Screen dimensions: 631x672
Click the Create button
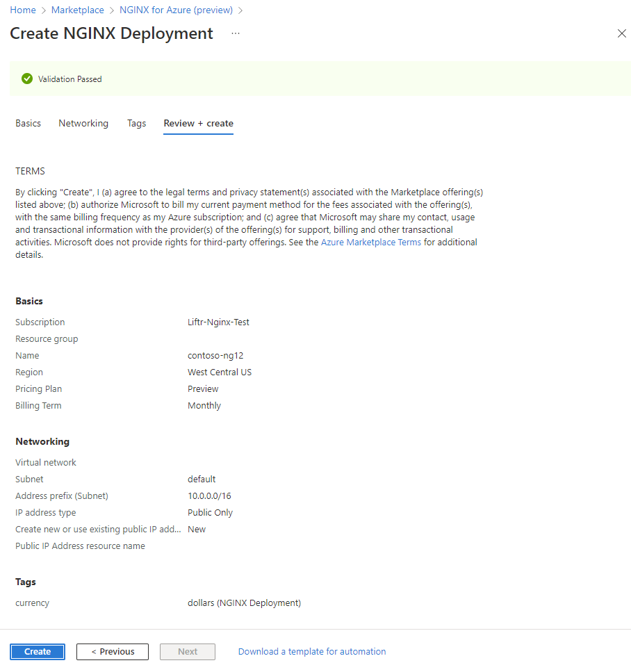coord(38,651)
